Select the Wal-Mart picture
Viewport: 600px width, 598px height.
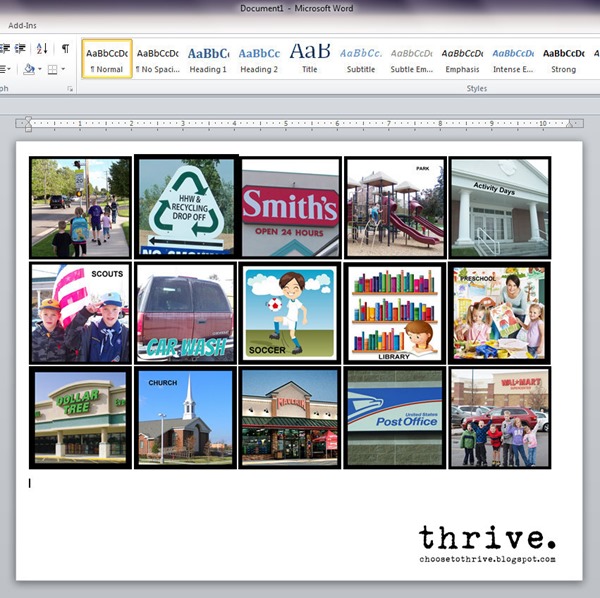click(x=500, y=417)
